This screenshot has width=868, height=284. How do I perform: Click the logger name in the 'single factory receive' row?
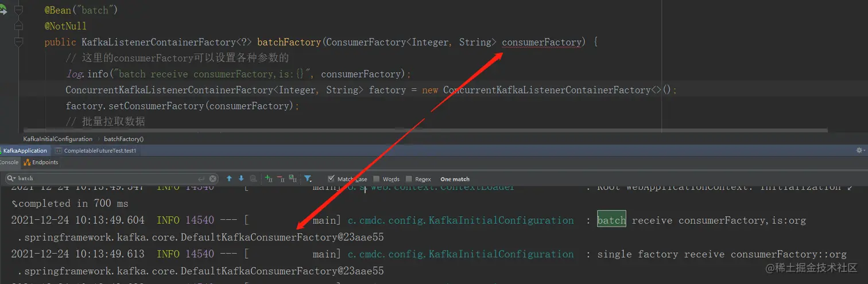pos(460,254)
